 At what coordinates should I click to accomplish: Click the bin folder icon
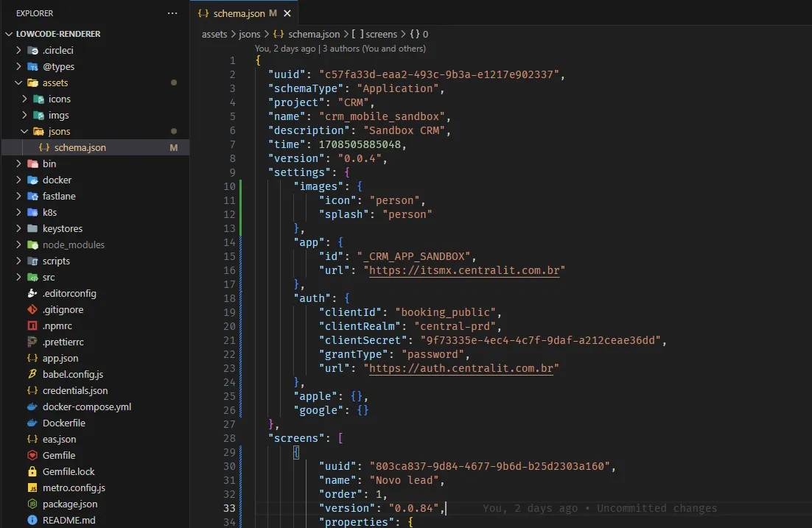pyautogui.click(x=32, y=163)
